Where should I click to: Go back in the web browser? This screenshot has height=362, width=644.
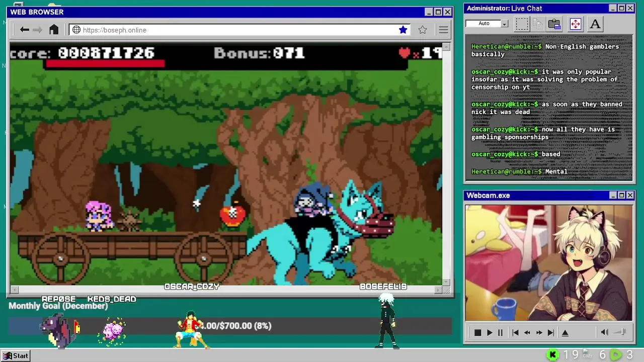click(24, 30)
